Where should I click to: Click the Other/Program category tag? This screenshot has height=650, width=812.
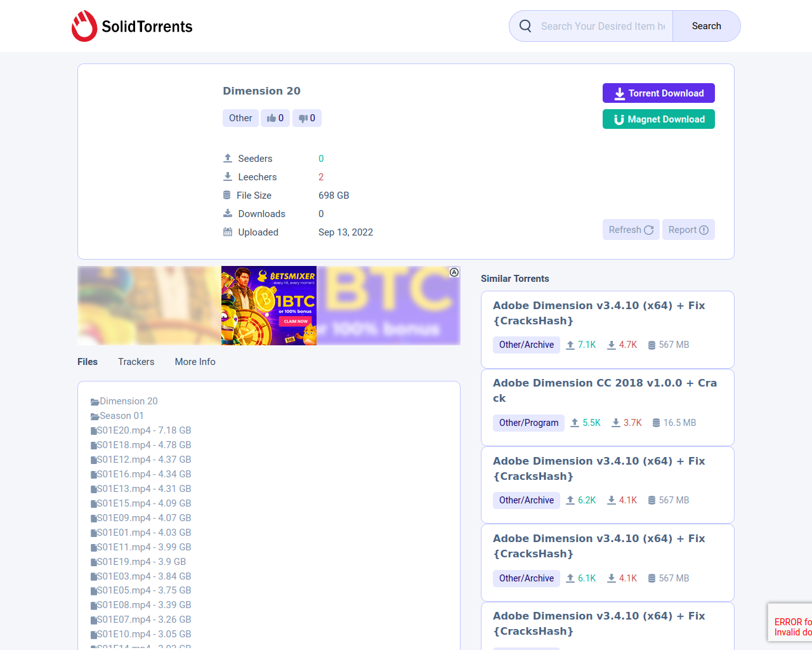click(x=529, y=423)
